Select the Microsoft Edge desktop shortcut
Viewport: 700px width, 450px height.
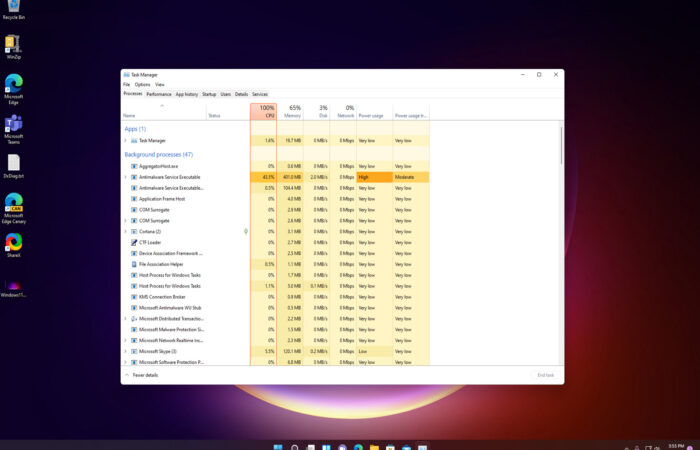point(13,89)
